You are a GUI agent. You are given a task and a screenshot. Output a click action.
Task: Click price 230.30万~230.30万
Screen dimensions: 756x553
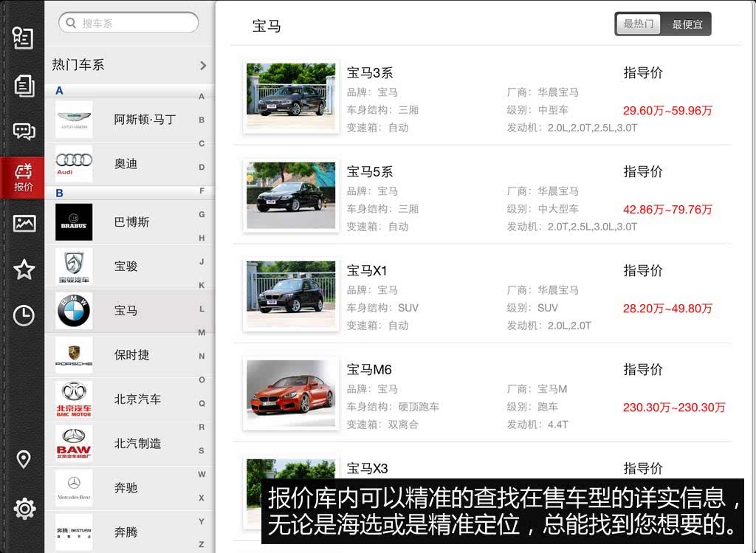[674, 408]
